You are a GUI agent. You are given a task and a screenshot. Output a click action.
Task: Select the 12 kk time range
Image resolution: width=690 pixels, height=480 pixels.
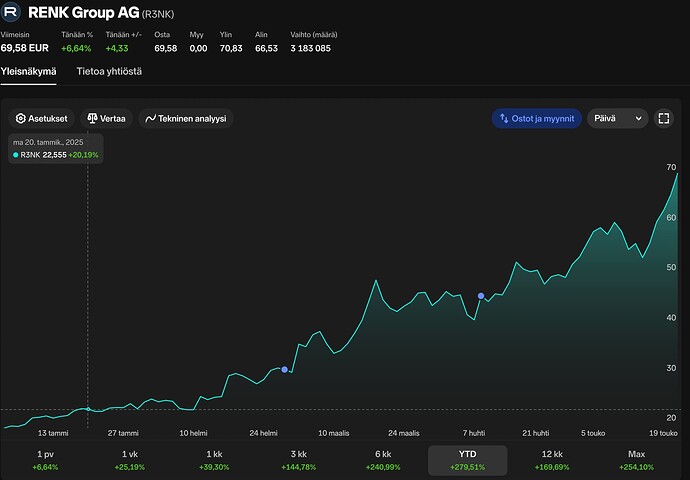click(x=552, y=460)
